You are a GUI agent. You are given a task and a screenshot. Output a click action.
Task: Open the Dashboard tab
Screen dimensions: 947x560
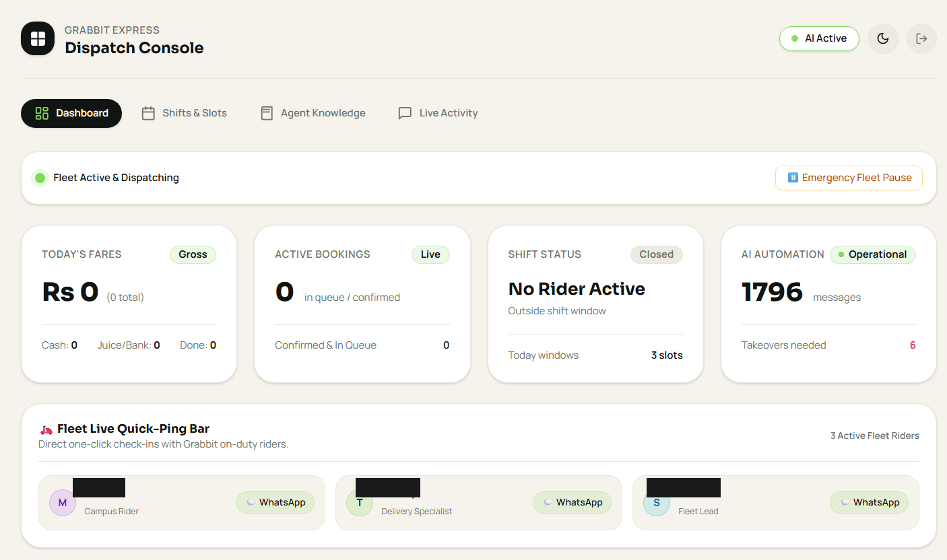71,113
